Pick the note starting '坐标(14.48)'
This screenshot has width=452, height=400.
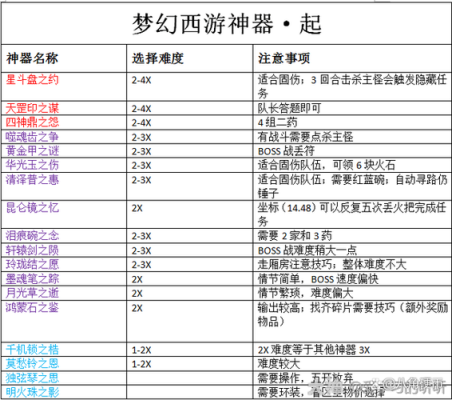pos(352,214)
